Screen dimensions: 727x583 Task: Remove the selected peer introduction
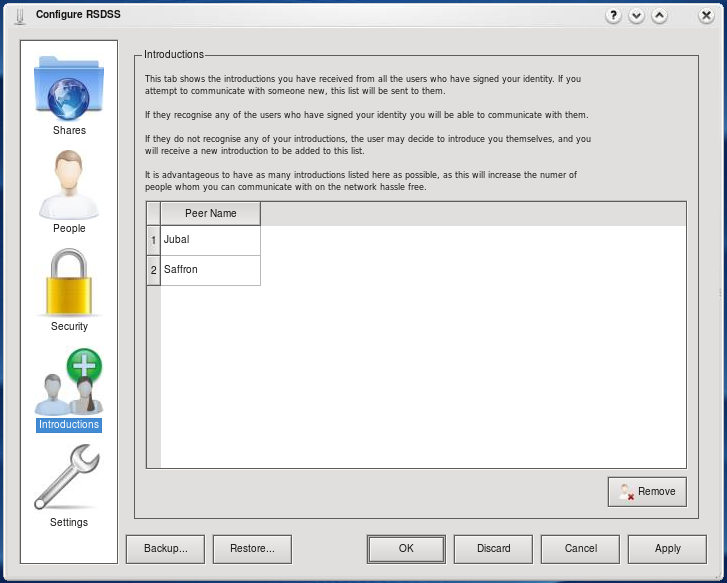(x=647, y=492)
